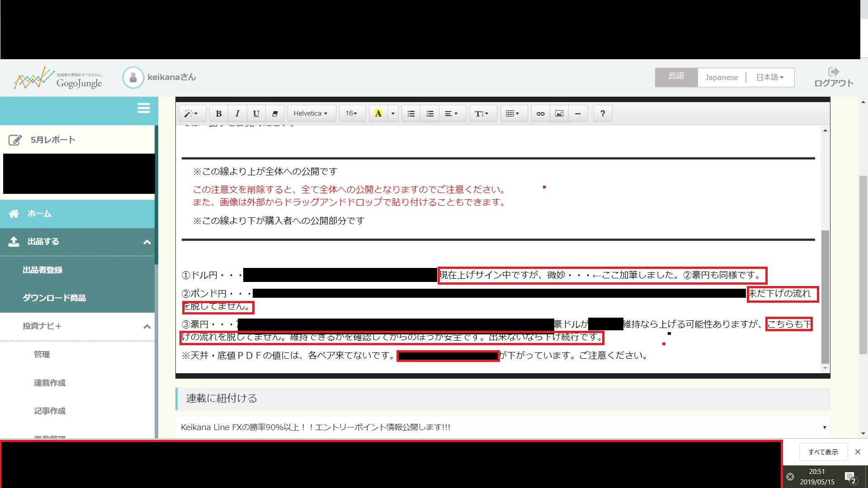Insert a horizontal rule line
The image size is (868, 488).
[578, 113]
